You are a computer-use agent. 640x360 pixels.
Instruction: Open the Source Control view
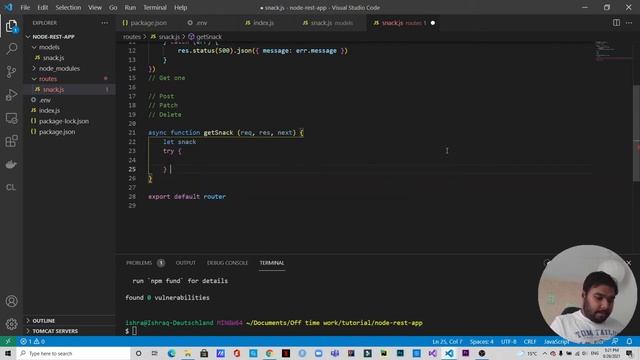pyautogui.click(x=11, y=72)
